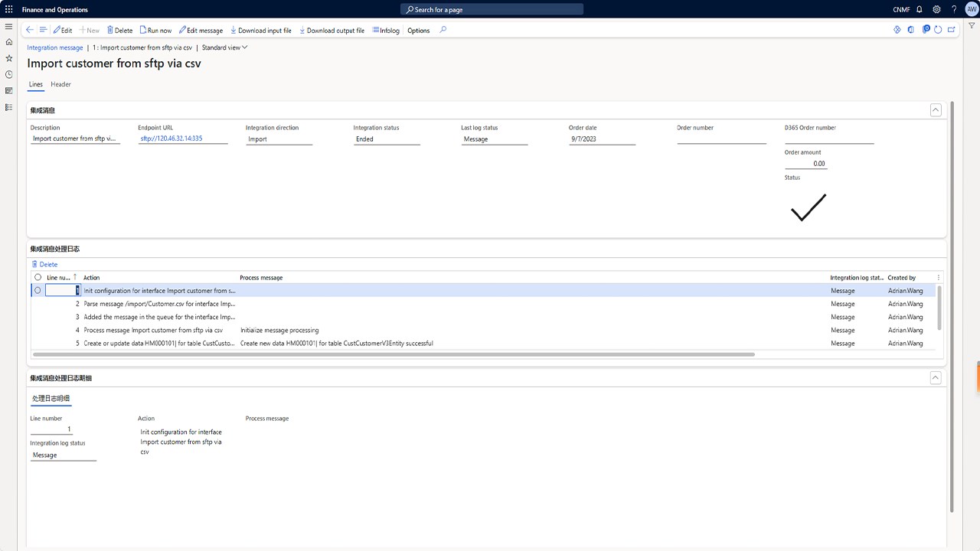Select the row 'Parse message /import/Customer.csv'
The image size is (980, 551).
(x=484, y=304)
